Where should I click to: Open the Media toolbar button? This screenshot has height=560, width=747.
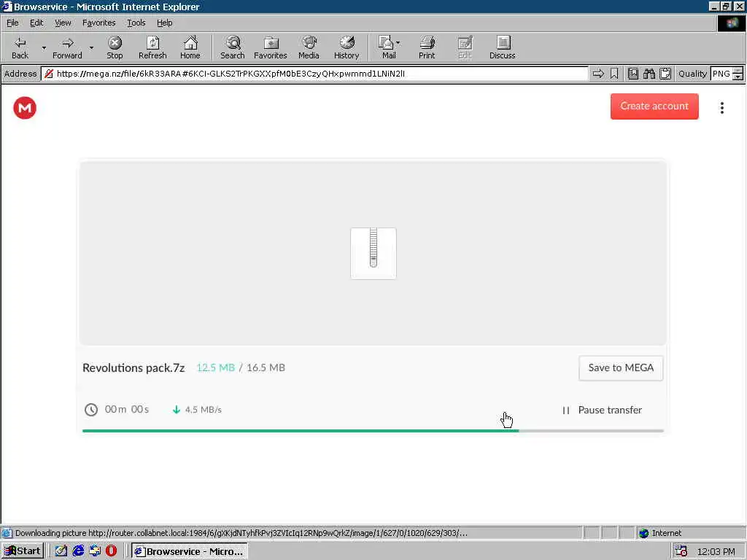tap(309, 47)
